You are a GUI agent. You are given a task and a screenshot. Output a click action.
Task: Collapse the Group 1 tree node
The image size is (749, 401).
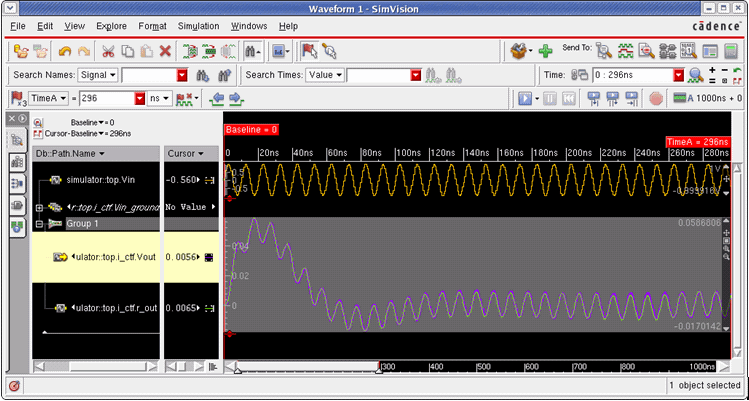(x=40, y=224)
